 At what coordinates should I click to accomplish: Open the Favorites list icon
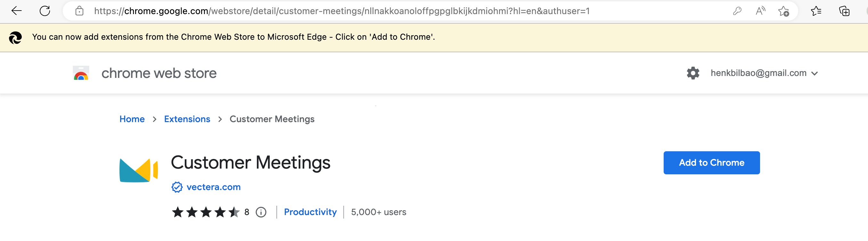click(x=816, y=11)
